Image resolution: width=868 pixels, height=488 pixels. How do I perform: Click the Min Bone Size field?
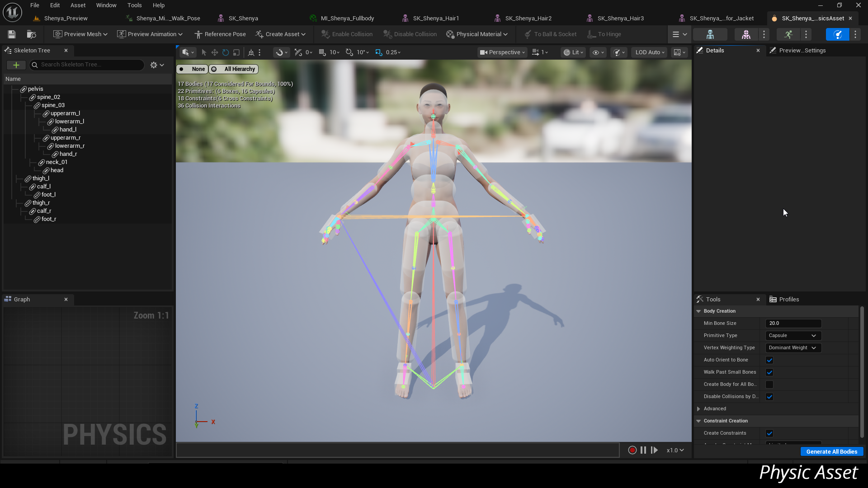793,324
